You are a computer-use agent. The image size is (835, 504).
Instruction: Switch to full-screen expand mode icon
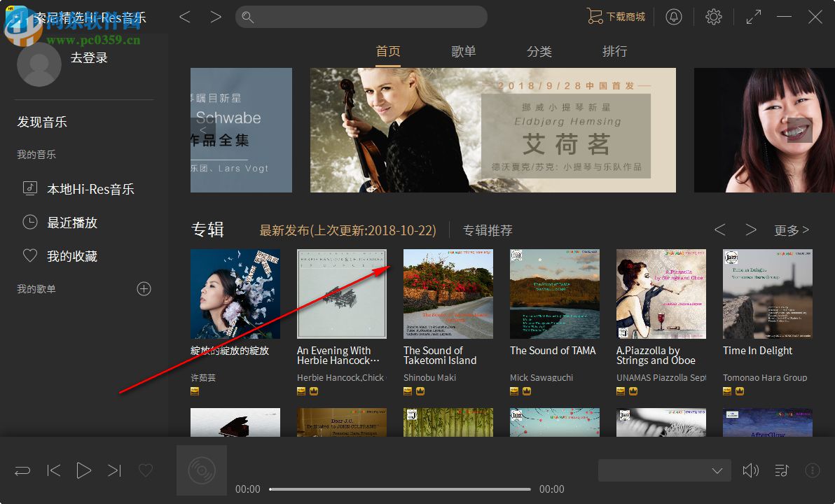tap(754, 17)
